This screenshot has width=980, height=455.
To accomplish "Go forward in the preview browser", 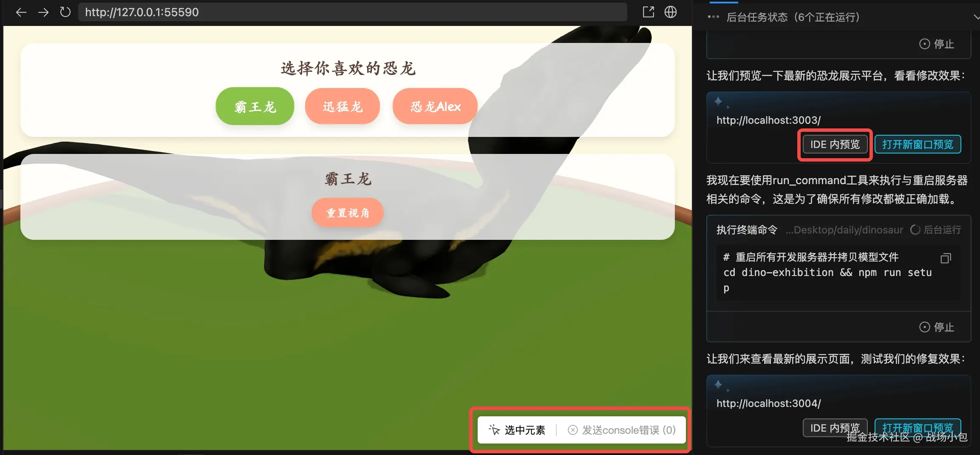I will point(43,12).
